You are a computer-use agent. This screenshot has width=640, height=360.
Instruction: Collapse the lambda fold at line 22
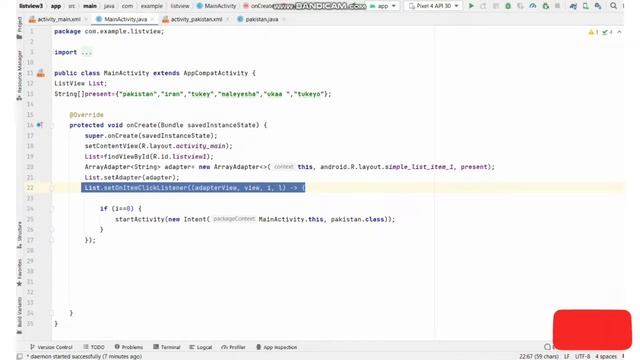[x=52, y=188]
